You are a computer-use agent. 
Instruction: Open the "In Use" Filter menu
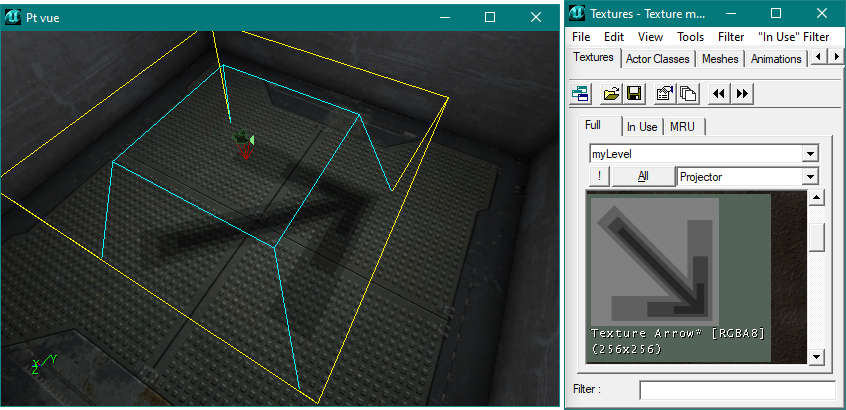[793, 37]
